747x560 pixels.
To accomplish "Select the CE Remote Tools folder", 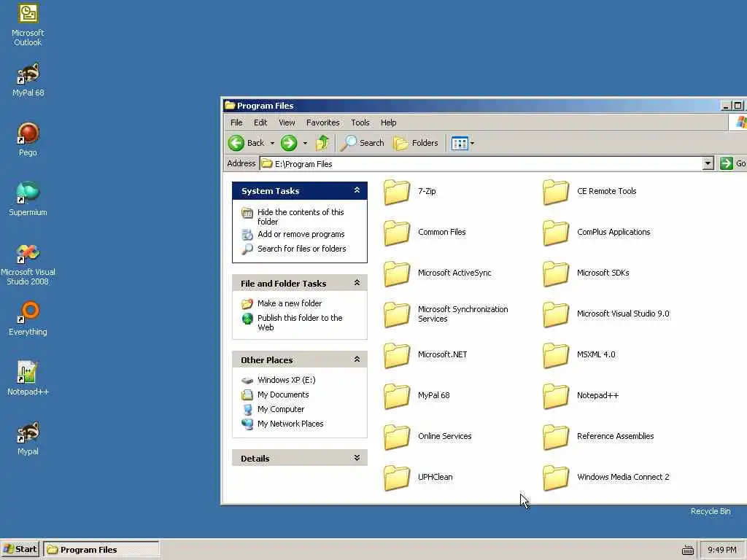I will point(589,192).
